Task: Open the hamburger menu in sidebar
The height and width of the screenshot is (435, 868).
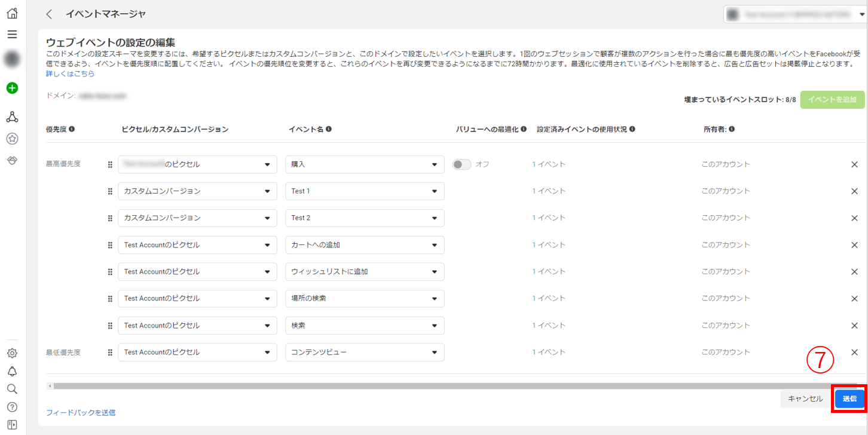Action: [12, 35]
